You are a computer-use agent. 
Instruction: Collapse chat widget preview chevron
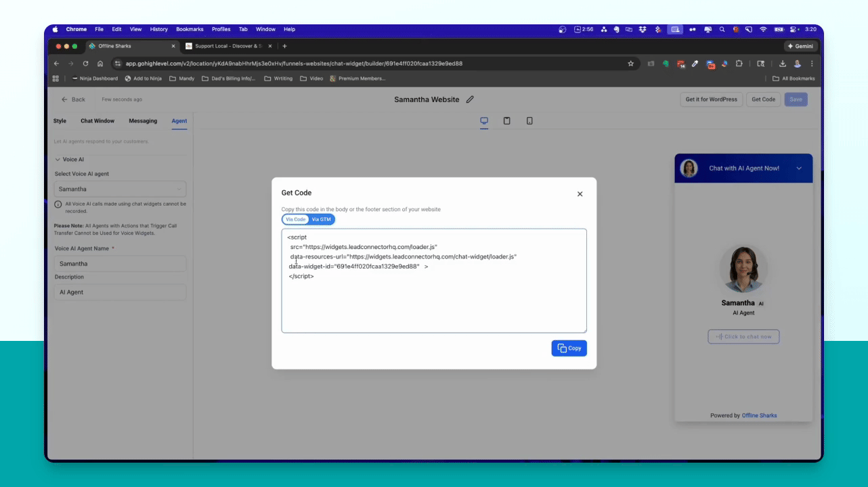[x=799, y=168]
